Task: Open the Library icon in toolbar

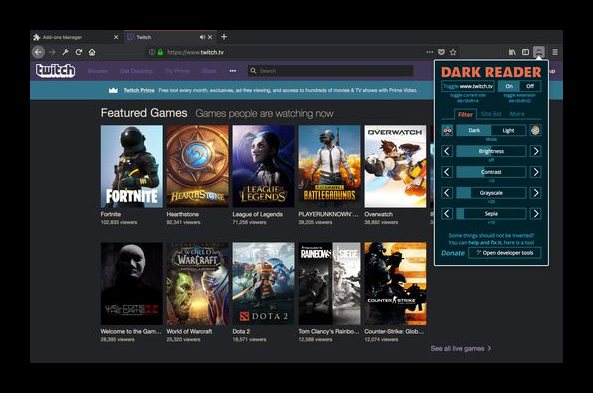Action: pos(512,52)
